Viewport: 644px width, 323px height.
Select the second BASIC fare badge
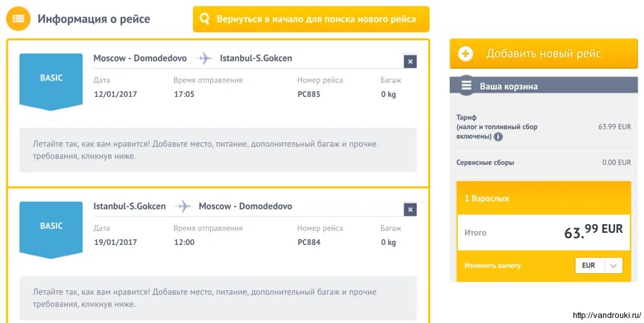pos(51,227)
